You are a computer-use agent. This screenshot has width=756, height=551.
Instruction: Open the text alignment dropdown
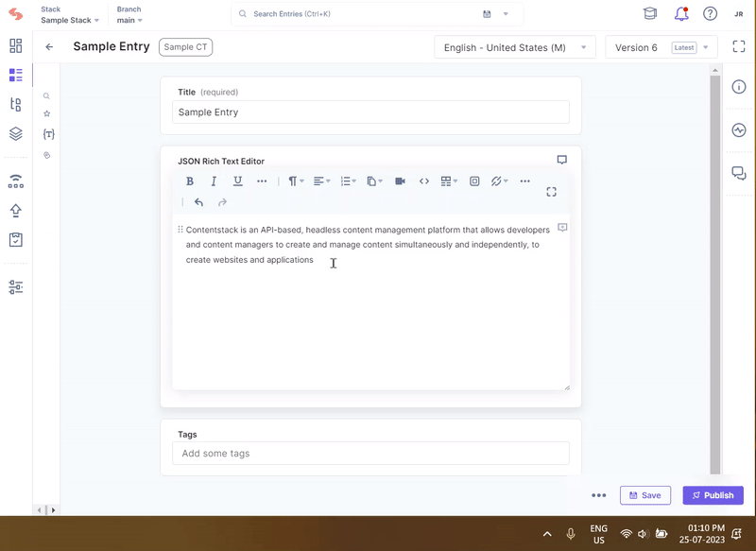(321, 181)
